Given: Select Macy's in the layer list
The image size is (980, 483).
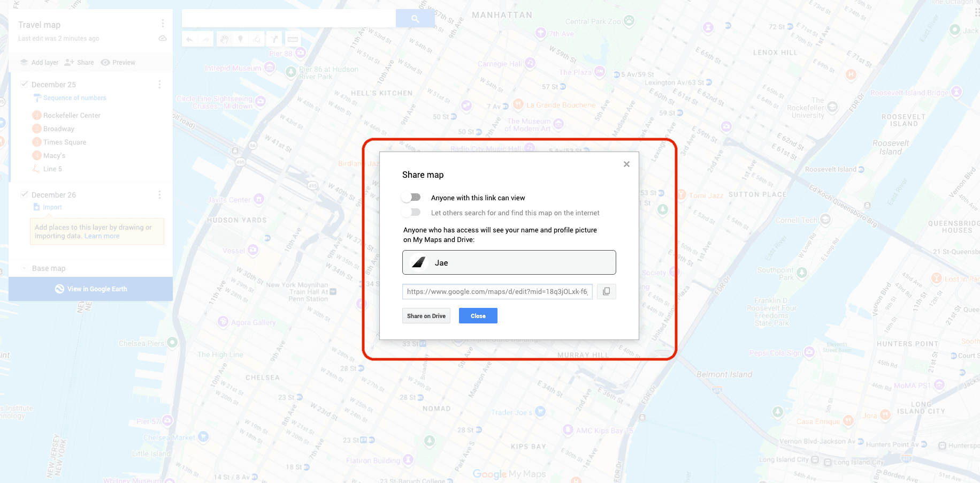Looking at the screenshot, I should (x=54, y=155).
